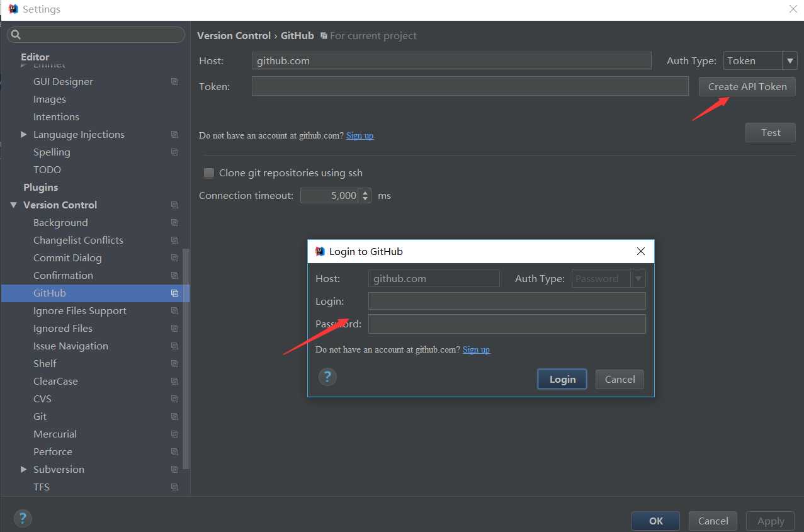This screenshot has height=532, width=804.
Task: Increase Connection timeout with spinner up arrow
Action: pyautogui.click(x=365, y=192)
